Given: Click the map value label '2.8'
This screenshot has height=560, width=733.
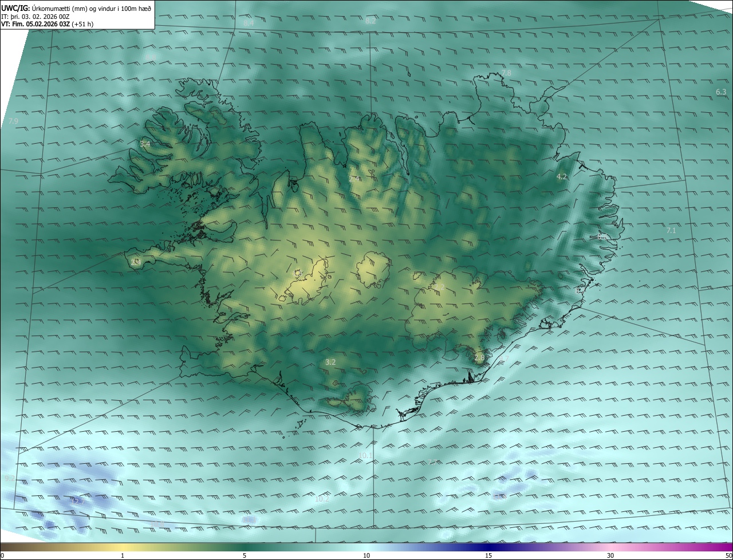Looking at the screenshot, I should [x=479, y=357].
